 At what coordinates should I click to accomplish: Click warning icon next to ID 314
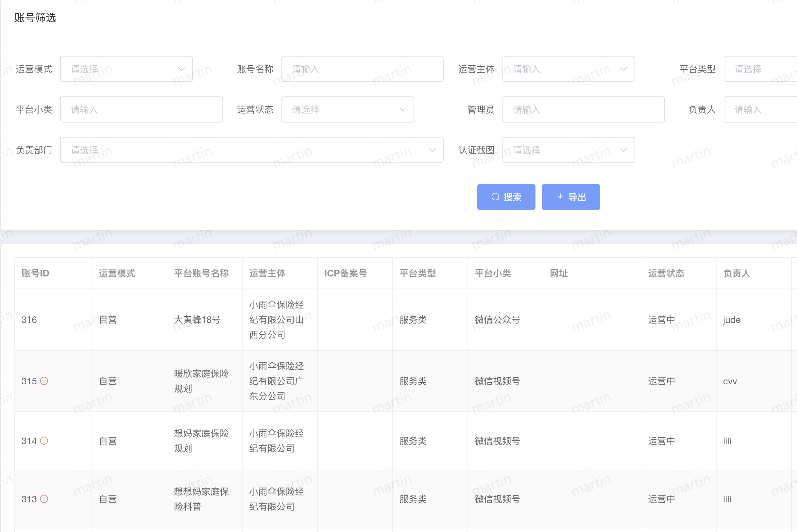[44, 441]
